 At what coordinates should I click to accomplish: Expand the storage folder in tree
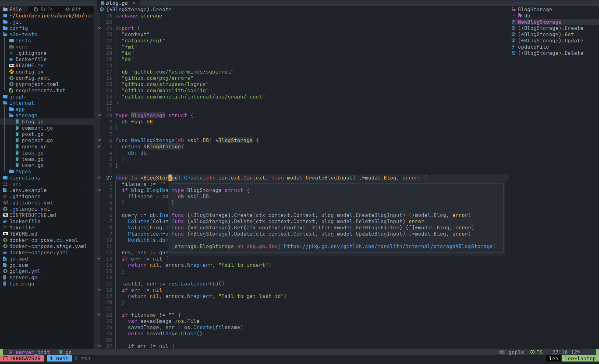coord(26,115)
